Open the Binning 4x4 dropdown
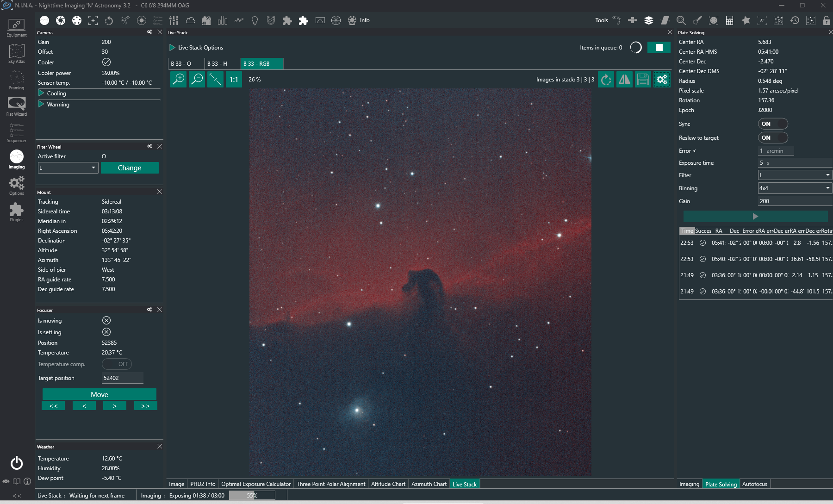This screenshot has width=833, height=504. pos(795,188)
